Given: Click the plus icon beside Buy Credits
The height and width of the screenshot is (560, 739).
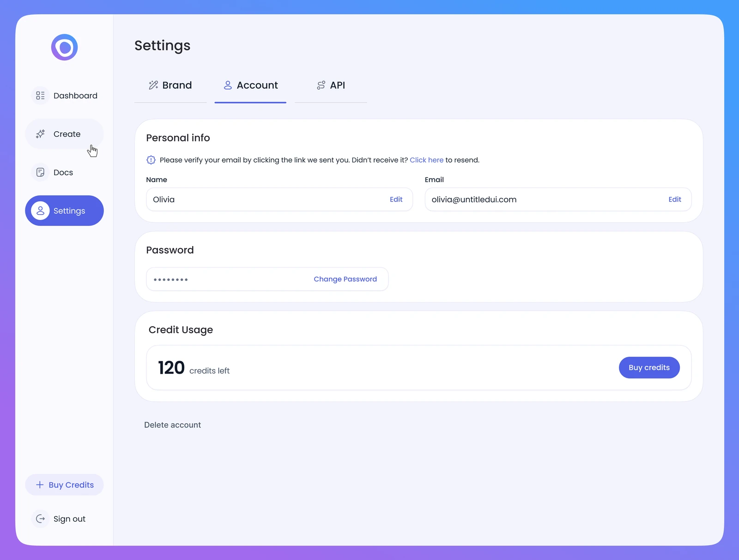Looking at the screenshot, I should pos(40,485).
